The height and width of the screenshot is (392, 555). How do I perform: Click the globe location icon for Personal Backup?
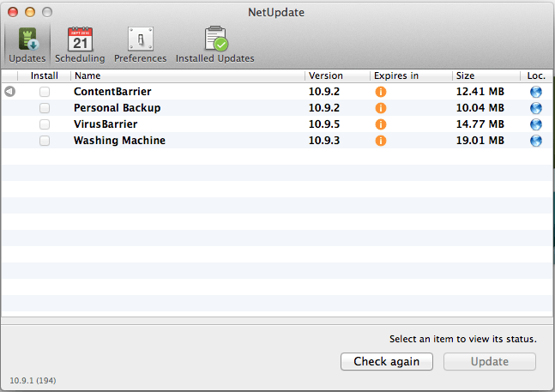click(x=536, y=108)
